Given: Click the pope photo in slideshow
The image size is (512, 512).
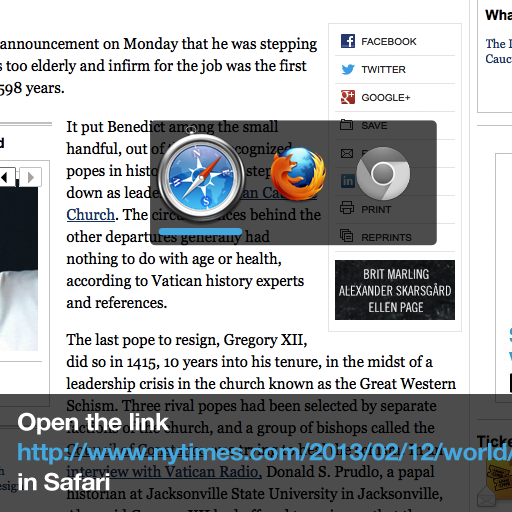Looking at the screenshot, I should click(x=19, y=269).
